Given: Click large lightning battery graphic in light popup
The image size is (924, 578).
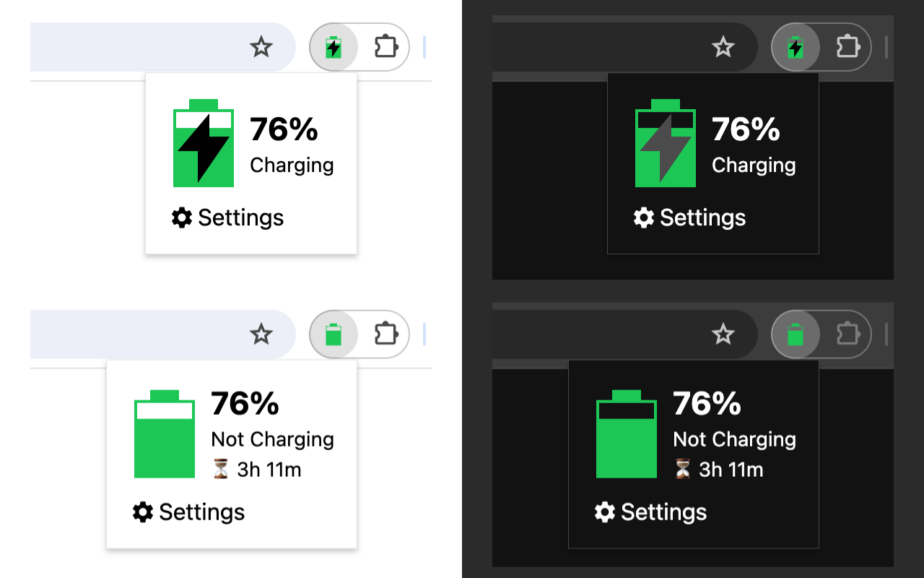Looking at the screenshot, I should (x=204, y=144).
